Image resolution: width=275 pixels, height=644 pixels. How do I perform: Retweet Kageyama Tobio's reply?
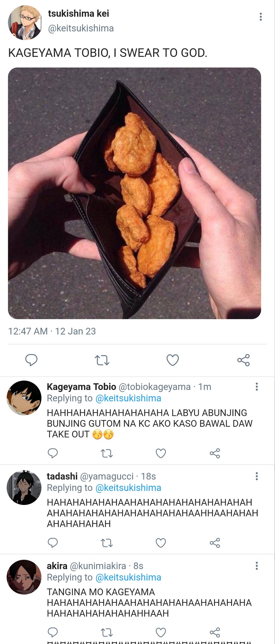(107, 453)
